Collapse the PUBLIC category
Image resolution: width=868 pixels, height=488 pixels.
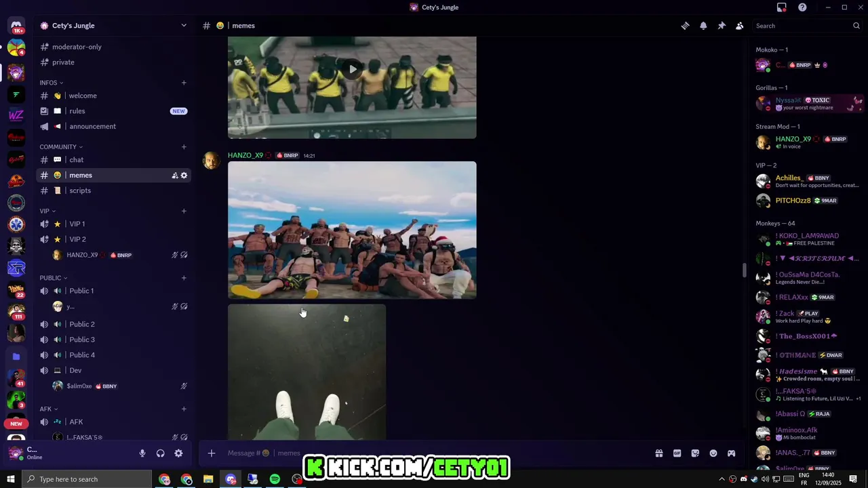[54, 278]
